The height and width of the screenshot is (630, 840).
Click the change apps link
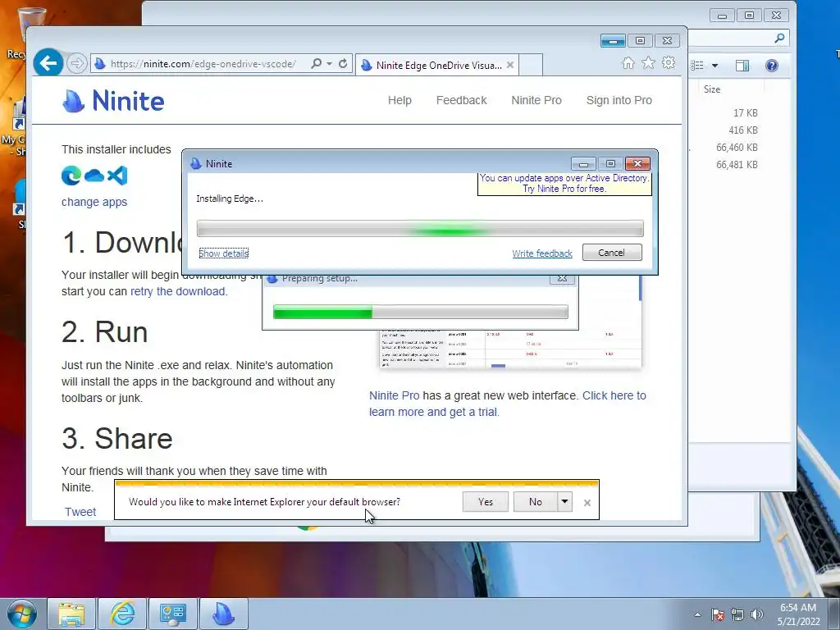(94, 202)
